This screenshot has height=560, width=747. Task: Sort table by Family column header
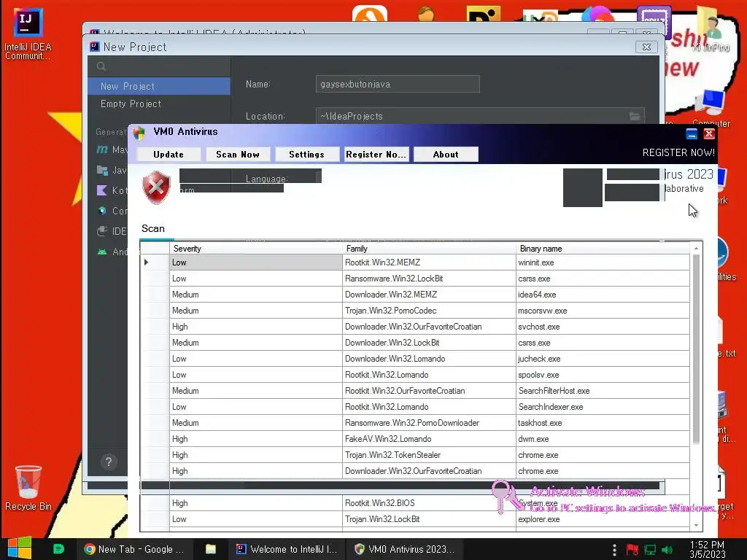coord(429,249)
